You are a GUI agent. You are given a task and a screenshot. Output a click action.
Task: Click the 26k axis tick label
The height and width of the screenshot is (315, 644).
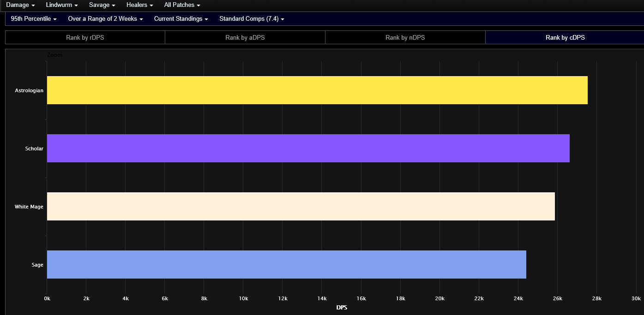(558, 299)
